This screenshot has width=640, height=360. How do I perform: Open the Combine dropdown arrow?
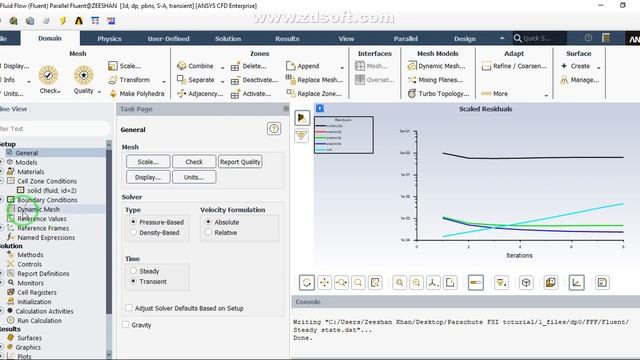coord(222,68)
